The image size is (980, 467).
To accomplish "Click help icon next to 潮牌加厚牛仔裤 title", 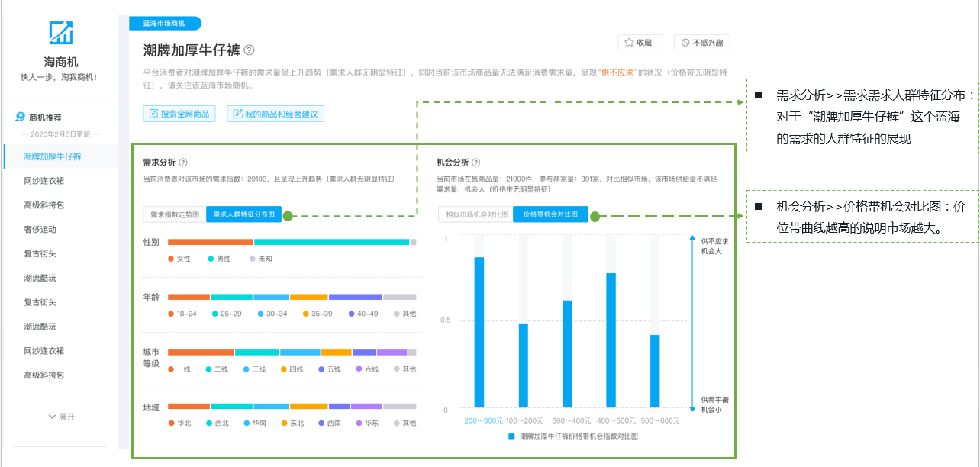I will [x=250, y=50].
